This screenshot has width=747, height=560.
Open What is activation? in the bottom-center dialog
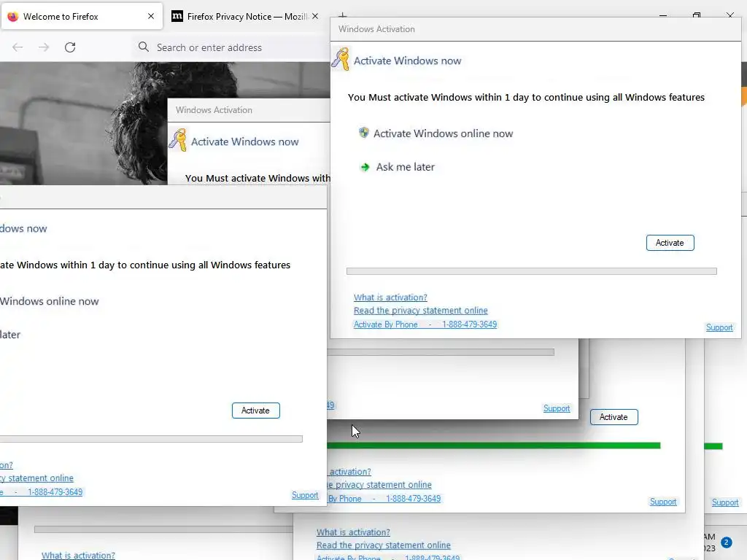(x=353, y=532)
